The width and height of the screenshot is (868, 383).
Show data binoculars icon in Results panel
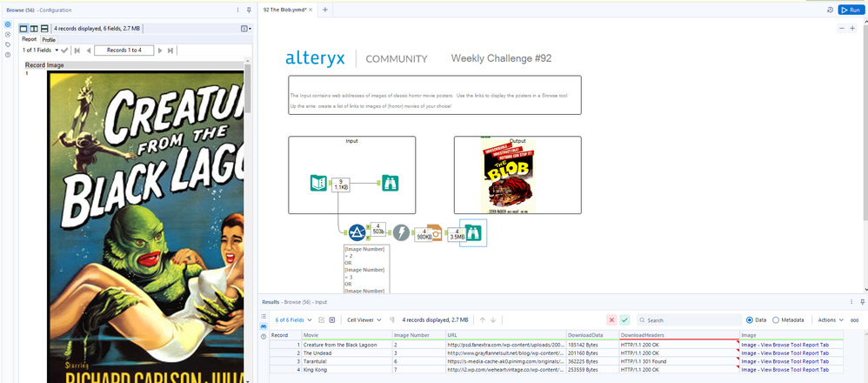click(x=264, y=326)
